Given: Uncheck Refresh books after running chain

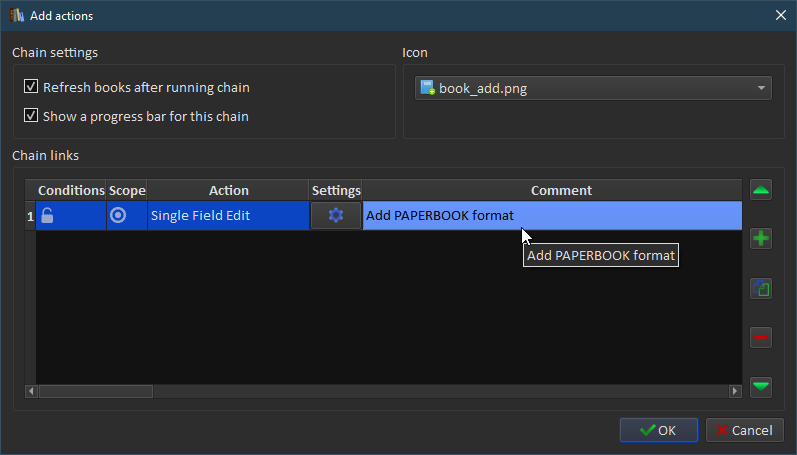Looking at the screenshot, I should [x=31, y=86].
